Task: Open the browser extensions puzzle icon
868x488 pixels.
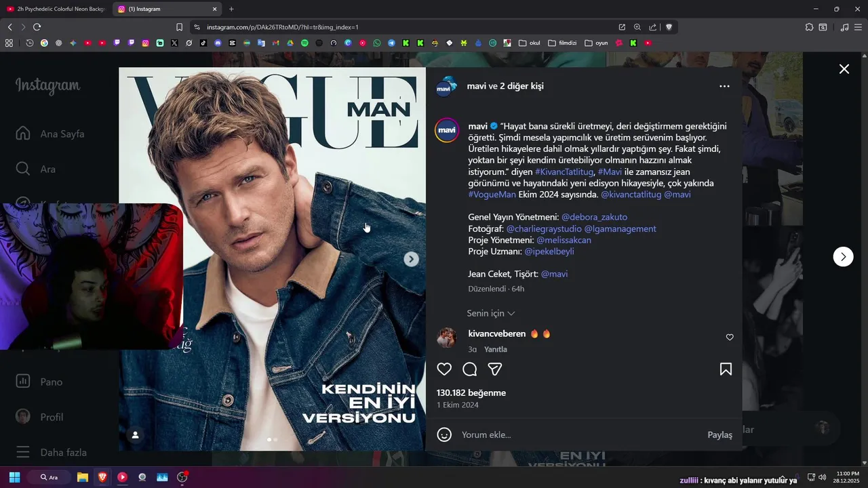Action: 809,27
